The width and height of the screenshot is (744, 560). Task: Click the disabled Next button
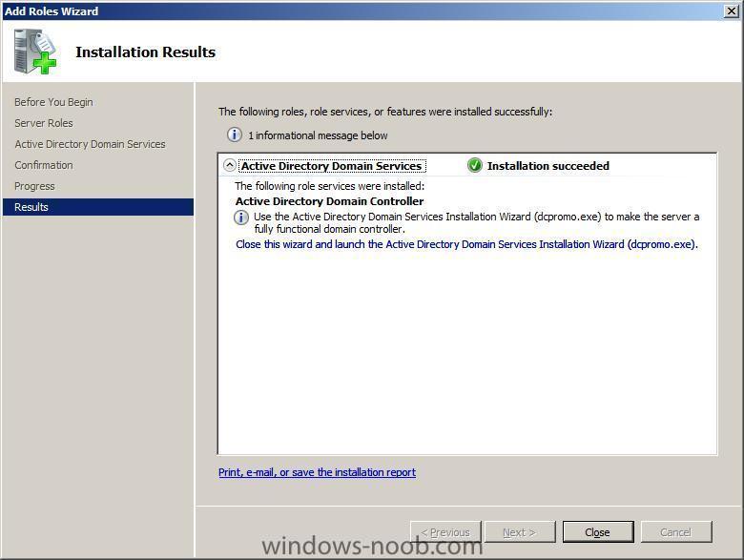520,532
